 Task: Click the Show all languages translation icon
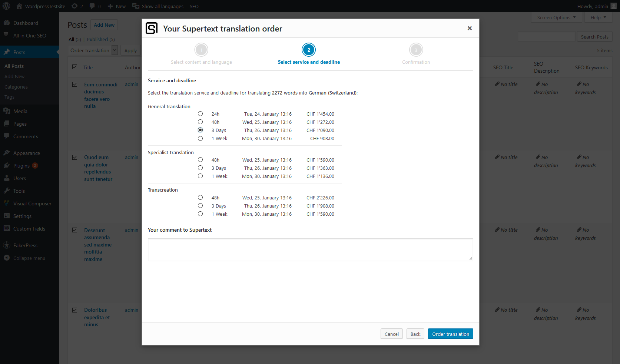(x=136, y=6)
